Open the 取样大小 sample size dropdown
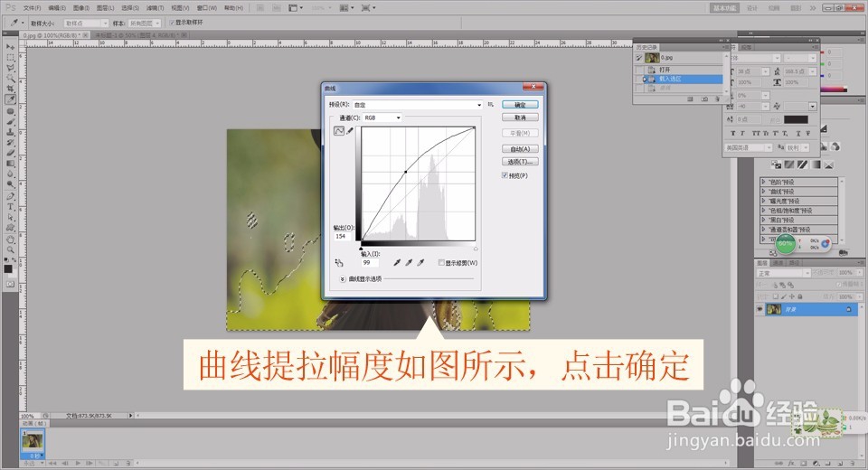This screenshot has height=470, width=868. pyautogui.click(x=86, y=23)
